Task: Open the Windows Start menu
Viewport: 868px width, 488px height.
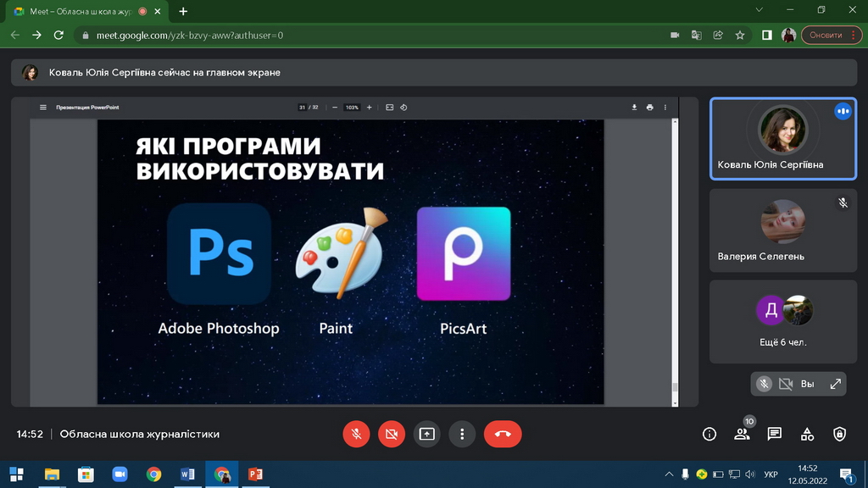Action: (17, 474)
